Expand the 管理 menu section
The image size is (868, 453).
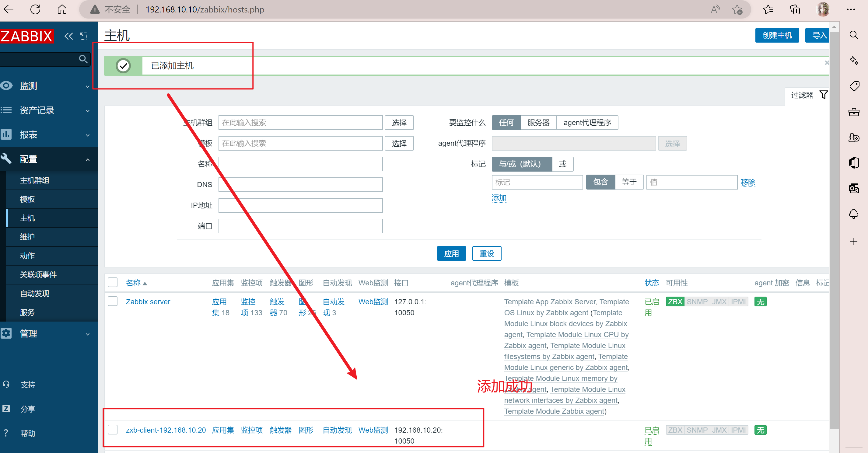point(49,333)
